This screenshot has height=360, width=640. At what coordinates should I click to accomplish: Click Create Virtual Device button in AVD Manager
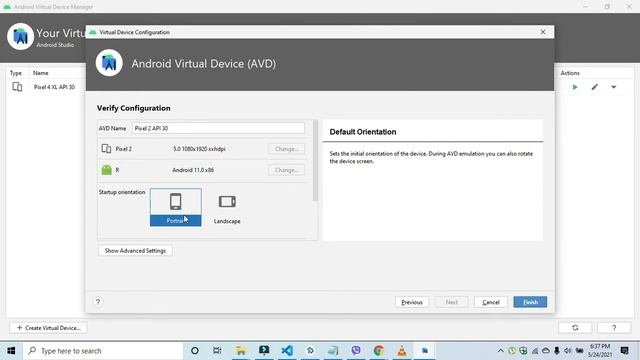(x=49, y=328)
